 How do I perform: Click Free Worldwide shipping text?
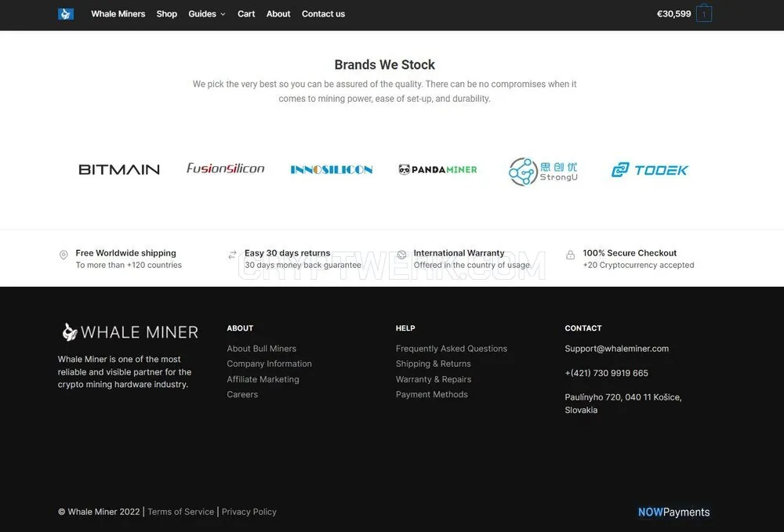tap(125, 253)
